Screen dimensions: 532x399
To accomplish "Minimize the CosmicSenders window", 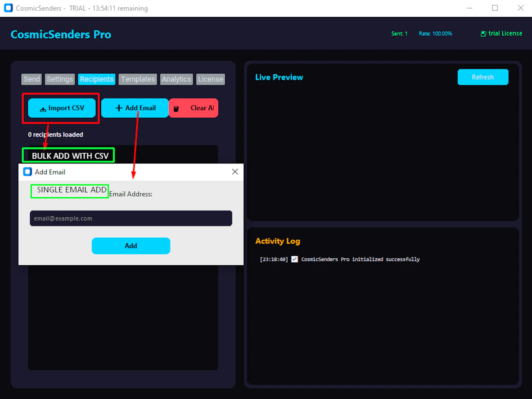I will 469,8.
